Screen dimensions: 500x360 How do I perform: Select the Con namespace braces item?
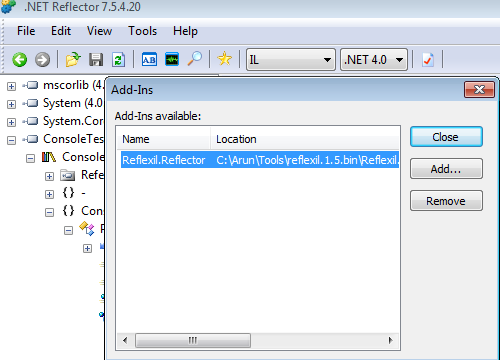coord(83,211)
